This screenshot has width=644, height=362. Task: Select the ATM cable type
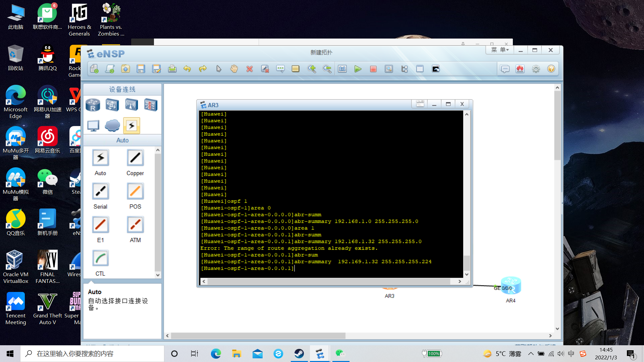135,229
